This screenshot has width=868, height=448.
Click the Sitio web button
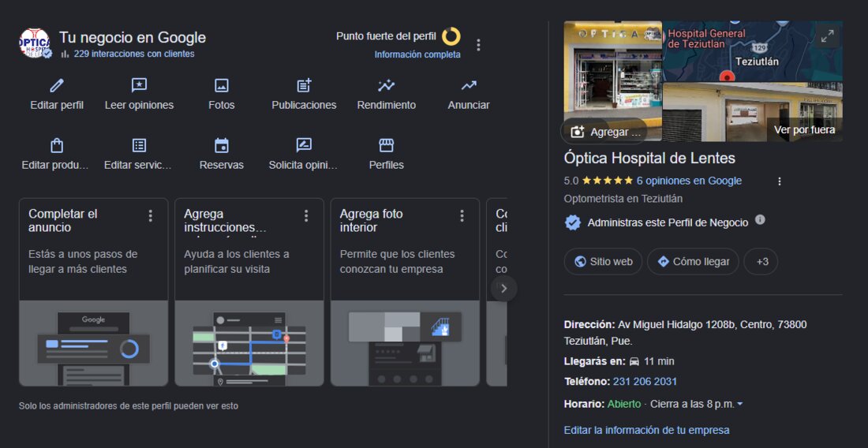[x=603, y=262]
